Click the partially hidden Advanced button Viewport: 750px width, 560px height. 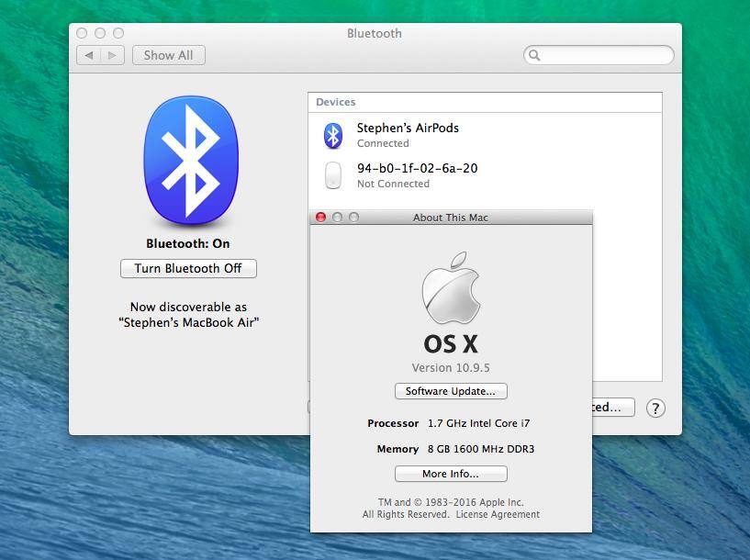pos(611,407)
